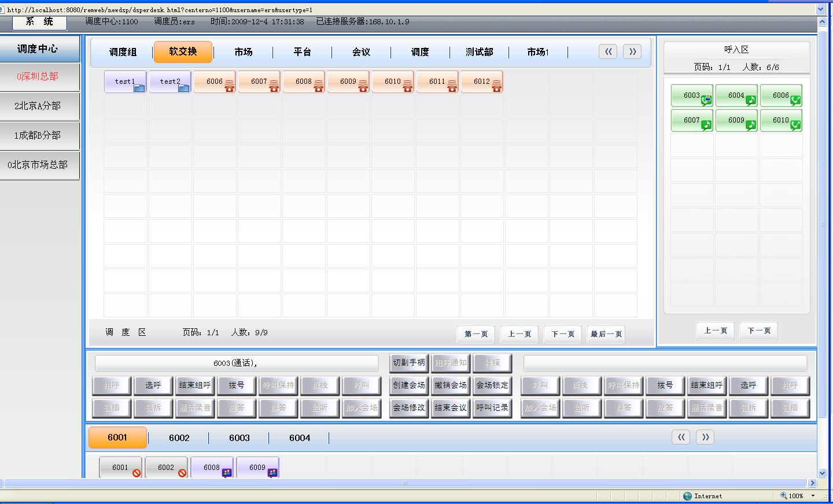Click the blocked 6001 tile below the tabs
The height and width of the screenshot is (504, 833).
tap(120, 468)
